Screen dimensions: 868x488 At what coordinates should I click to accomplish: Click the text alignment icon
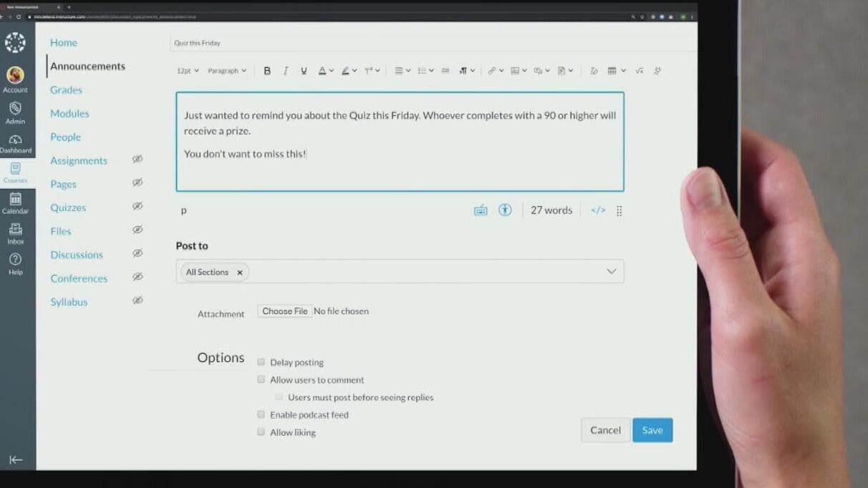point(400,71)
